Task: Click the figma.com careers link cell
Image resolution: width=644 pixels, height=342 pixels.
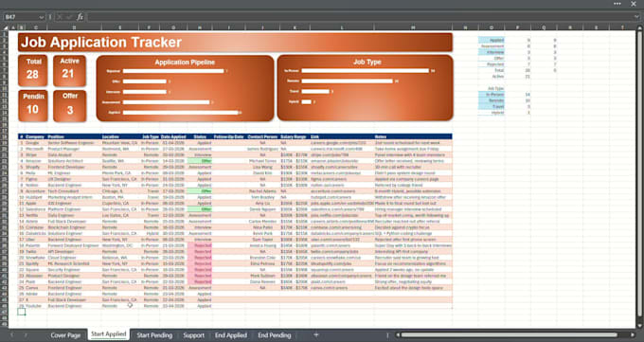Action: click(x=342, y=179)
